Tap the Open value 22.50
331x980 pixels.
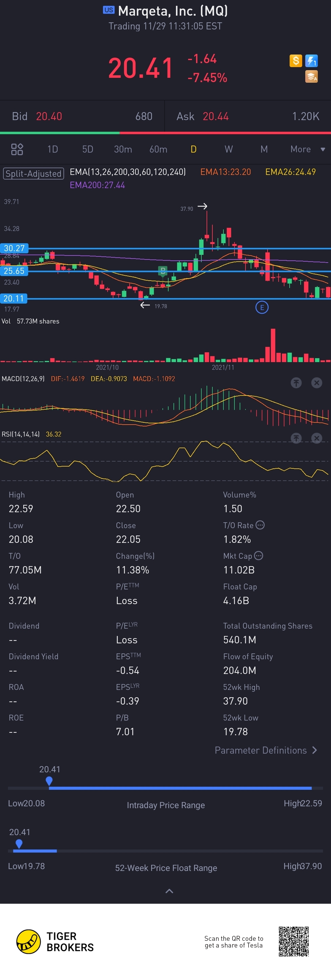pyautogui.click(x=128, y=509)
